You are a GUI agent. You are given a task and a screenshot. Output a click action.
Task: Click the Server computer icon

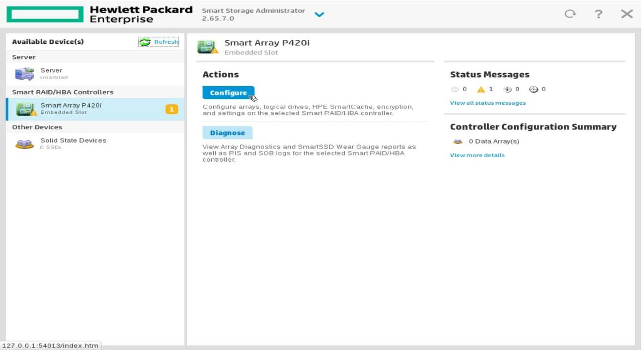pyautogui.click(x=24, y=74)
